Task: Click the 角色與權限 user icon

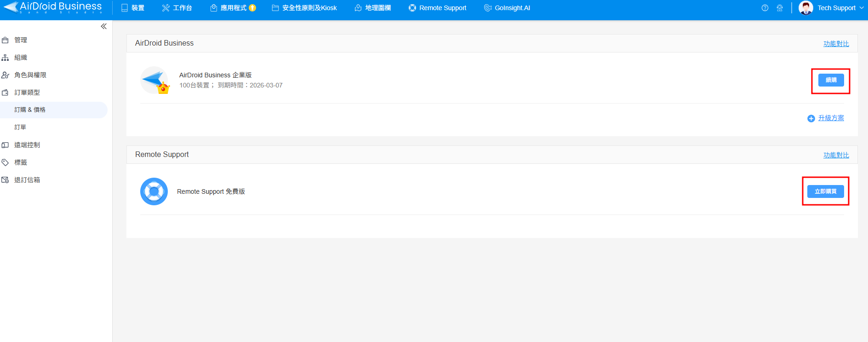Action: (5, 75)
